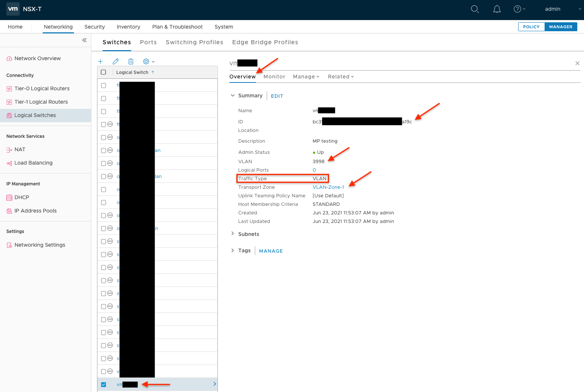Check the first logical switch row checkbox

pyautogui.click(x=104, y=85)
